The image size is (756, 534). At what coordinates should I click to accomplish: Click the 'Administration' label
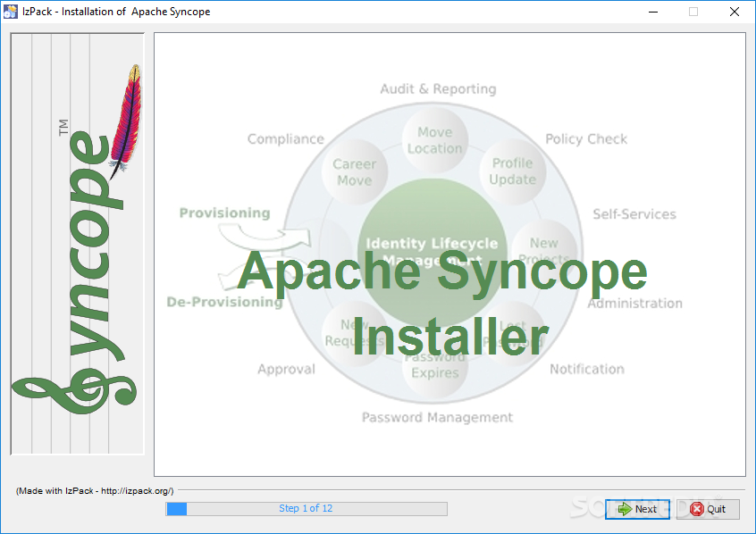click(634, 303)
